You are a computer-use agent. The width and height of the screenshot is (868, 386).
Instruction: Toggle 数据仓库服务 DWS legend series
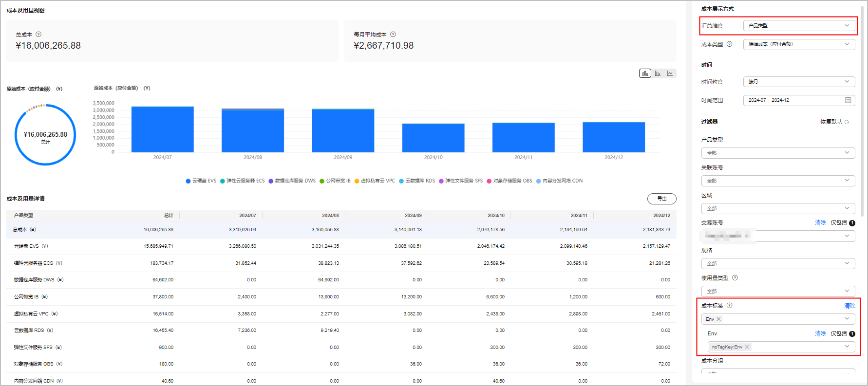coord(292,181)
